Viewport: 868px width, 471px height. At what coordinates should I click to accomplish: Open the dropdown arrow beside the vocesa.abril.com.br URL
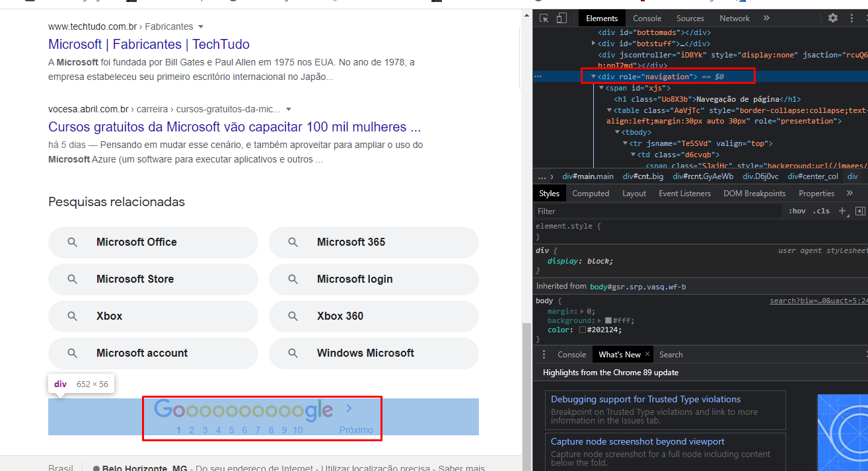tap(289, 110)
